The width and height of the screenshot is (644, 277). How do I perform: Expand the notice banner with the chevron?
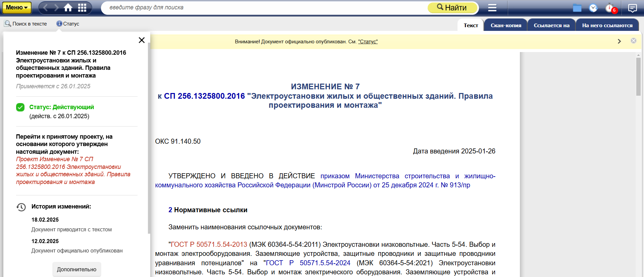619,41
